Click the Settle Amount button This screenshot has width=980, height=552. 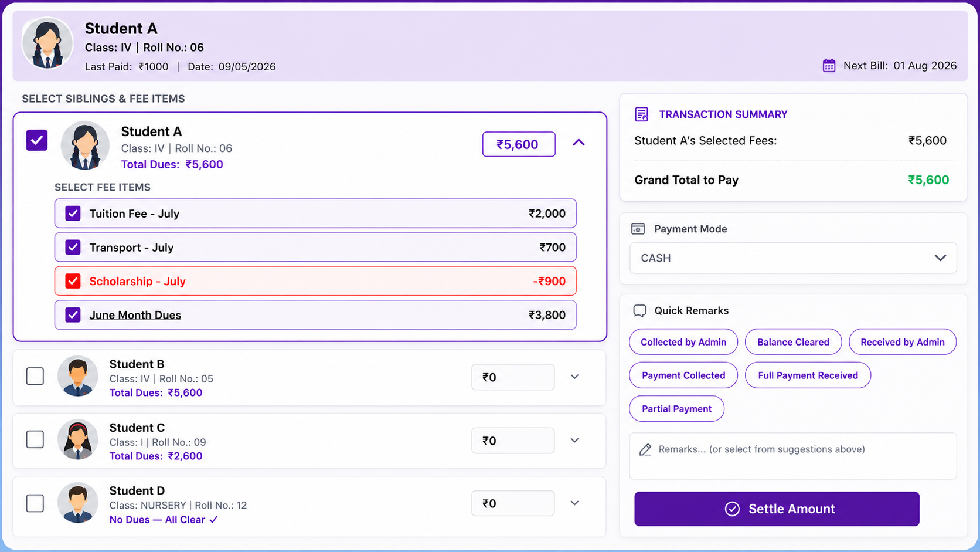[x=777, y=509]
